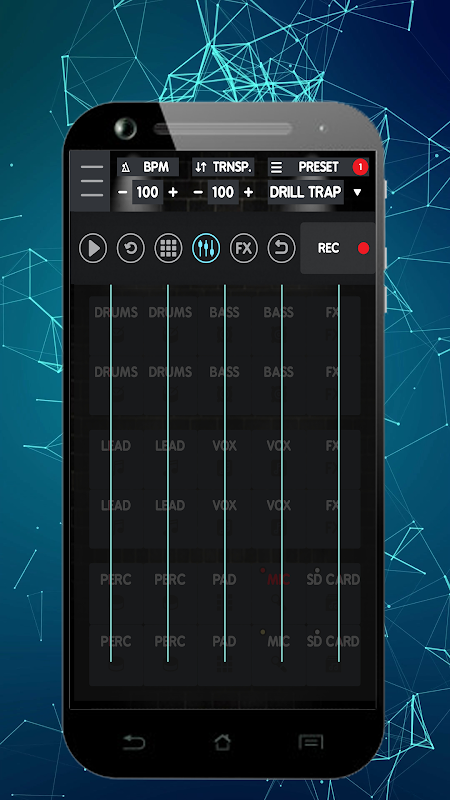Viewport: 450px width, 800px height.
Task: Click the undo arrow icon
Action: (x=282, y=248)
